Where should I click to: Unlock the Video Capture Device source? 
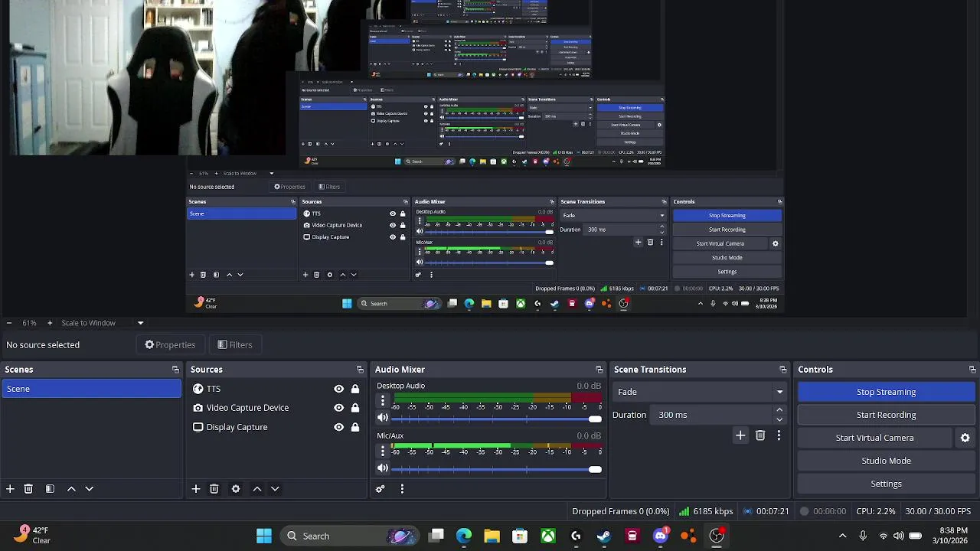point(355,408)
